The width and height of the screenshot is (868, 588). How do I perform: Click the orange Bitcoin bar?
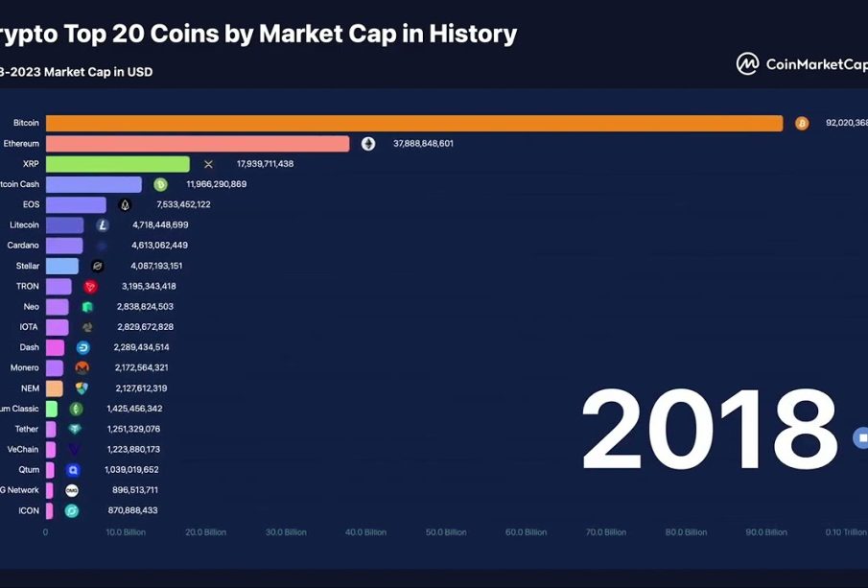(x=413, y=123)
